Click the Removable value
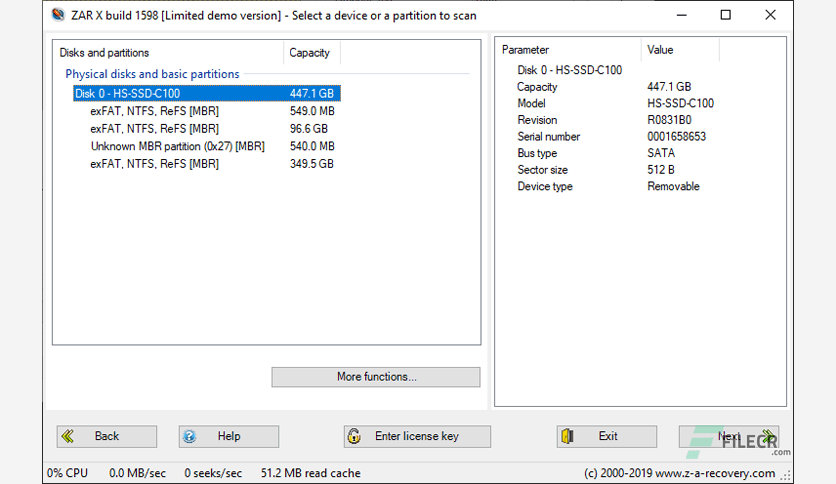This screenshot has height=484, width=836. 673,187
